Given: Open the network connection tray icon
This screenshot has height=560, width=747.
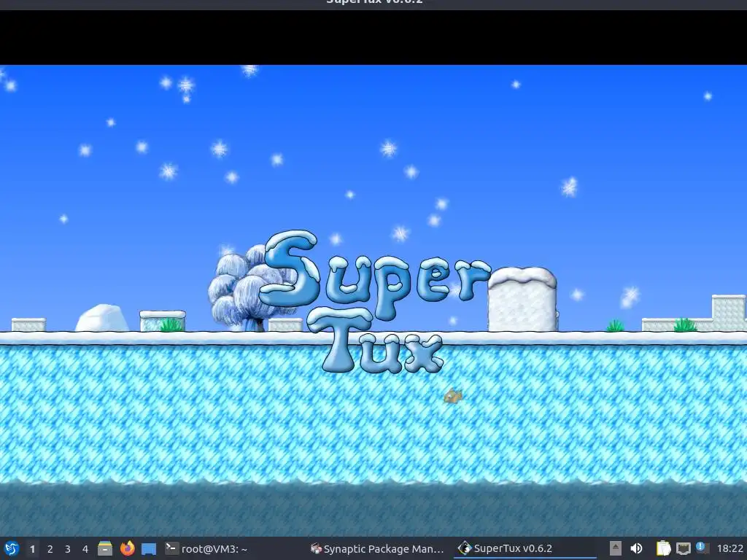Looking at the screenshot, I should click(683, 548).
